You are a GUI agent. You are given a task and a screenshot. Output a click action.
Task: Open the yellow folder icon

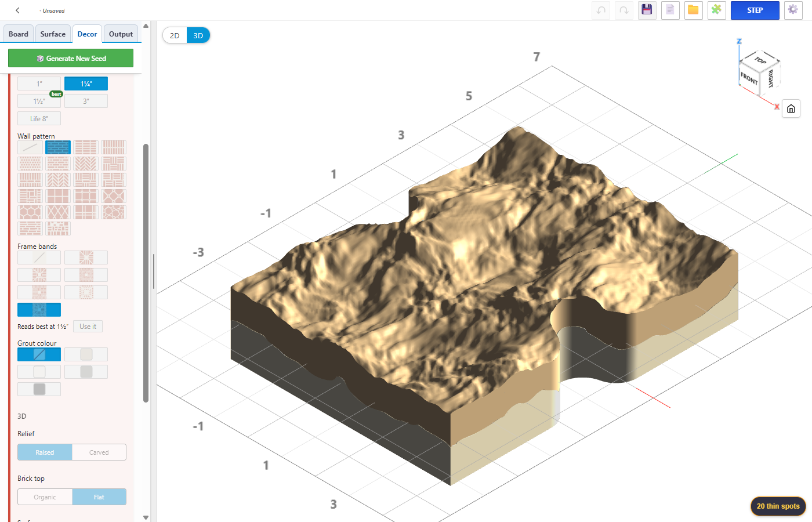[694, 10]
